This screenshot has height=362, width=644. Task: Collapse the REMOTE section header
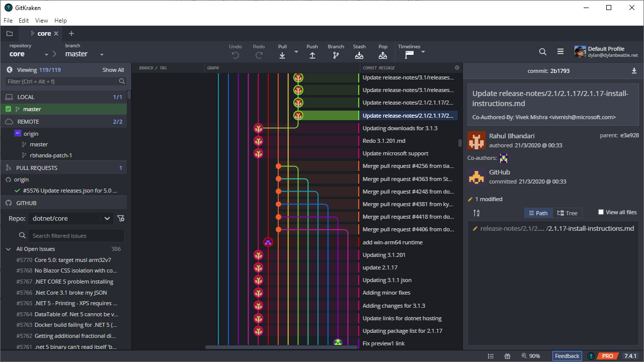click(63, 122)
